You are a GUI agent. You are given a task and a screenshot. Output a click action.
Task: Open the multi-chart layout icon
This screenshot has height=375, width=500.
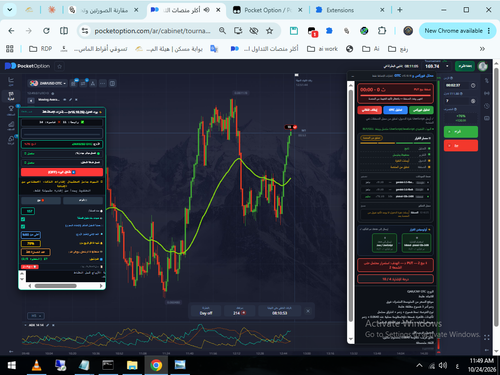(x=112, y=83)
